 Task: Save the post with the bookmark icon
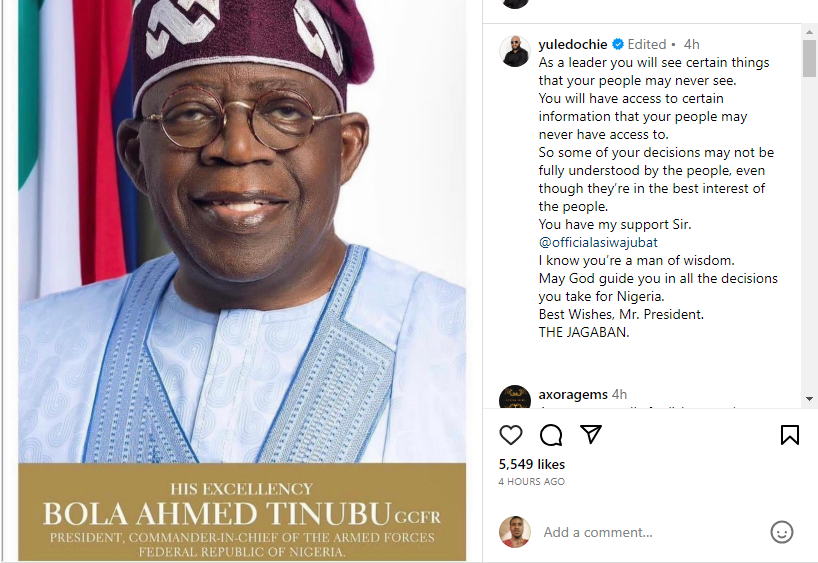tap(789, 435)
